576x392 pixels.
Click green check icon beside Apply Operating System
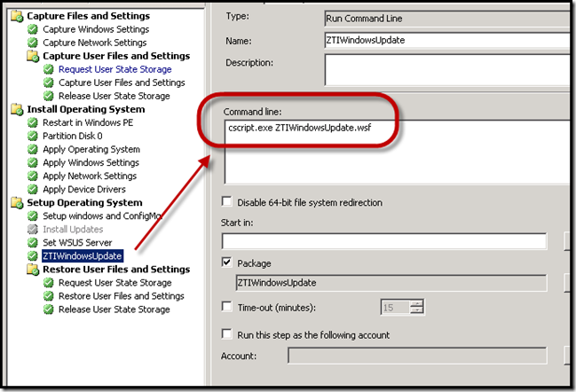click(33, 149)
